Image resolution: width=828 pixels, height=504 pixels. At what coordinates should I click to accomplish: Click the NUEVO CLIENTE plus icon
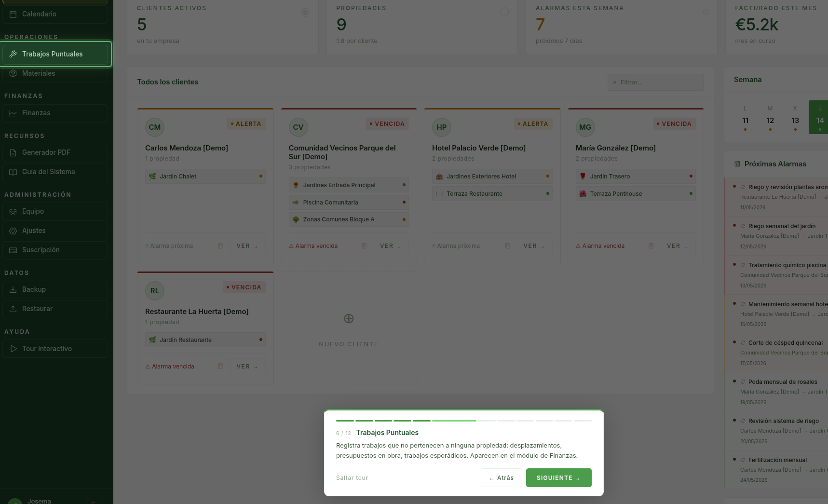(349, 318)
